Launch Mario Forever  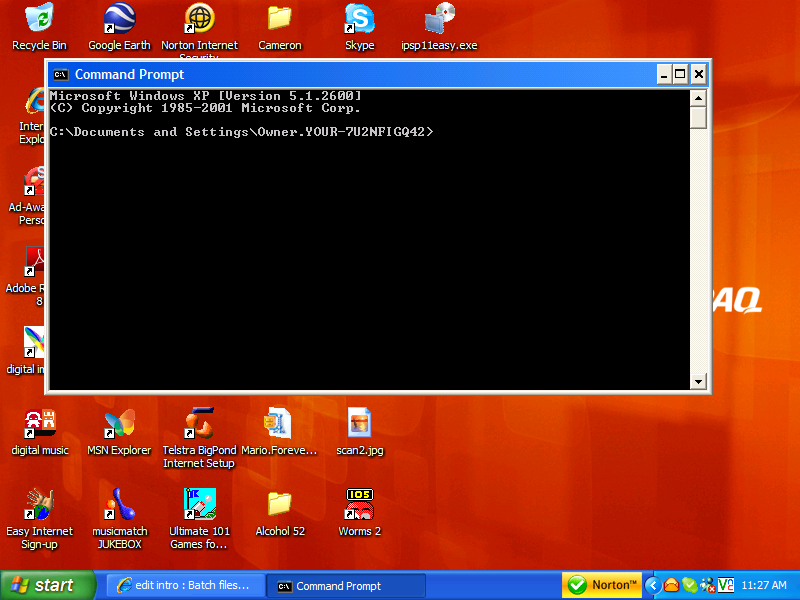point(279,420)
